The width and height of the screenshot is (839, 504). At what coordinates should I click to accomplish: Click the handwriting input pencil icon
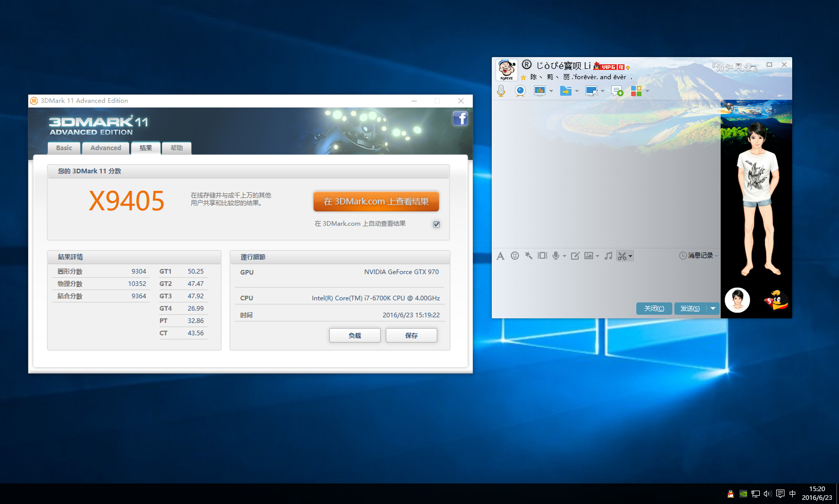pyautogui.click(x=575, y=256)
